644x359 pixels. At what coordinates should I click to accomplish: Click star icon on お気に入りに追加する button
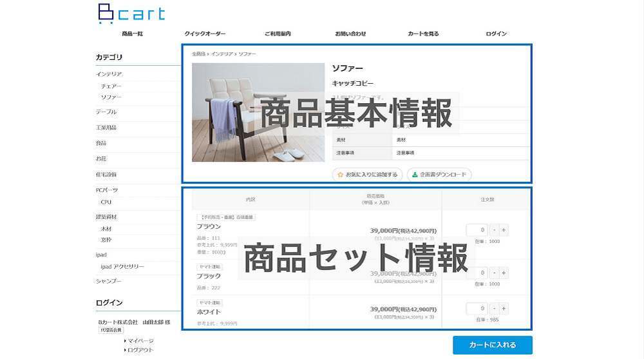click(x=340, y=175)
